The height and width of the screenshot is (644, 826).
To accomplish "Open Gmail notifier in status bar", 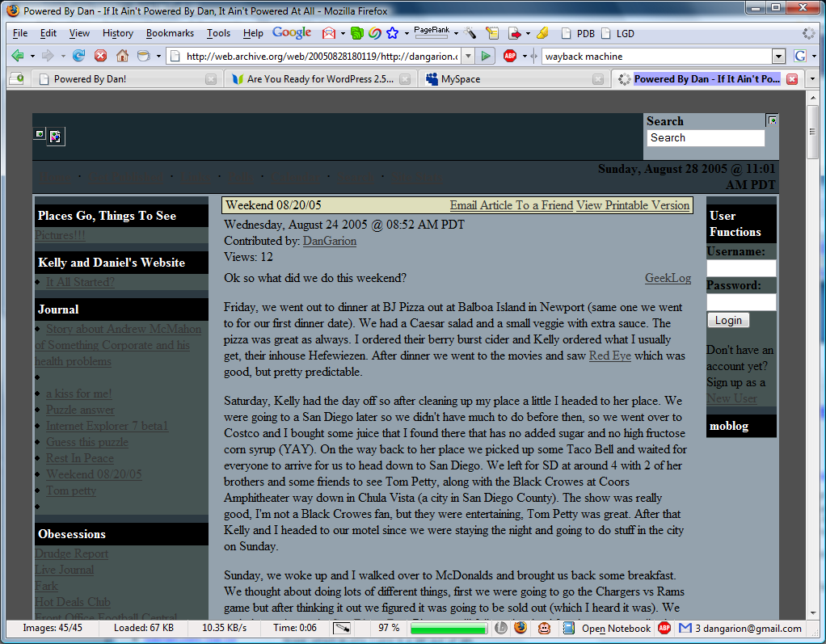I will 685,628.
